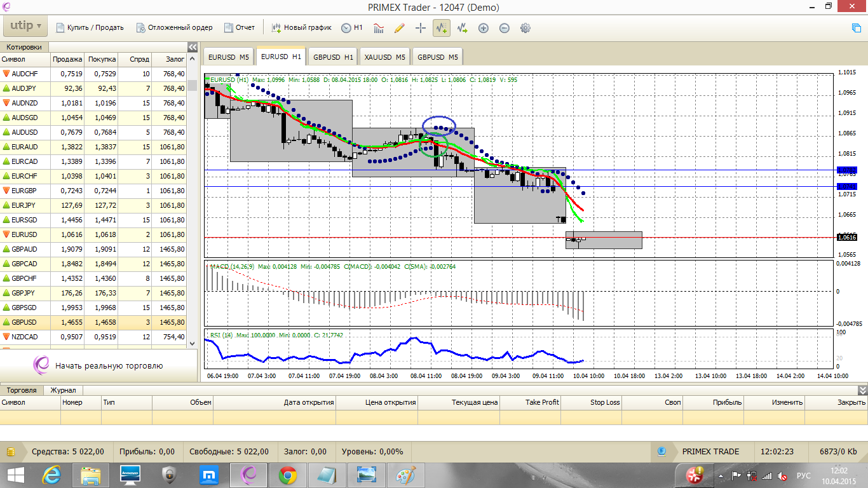The width and height of the screenshot is (868, 488).
Task: Open the Журнал bottom tab
Action: click(64, 390)
